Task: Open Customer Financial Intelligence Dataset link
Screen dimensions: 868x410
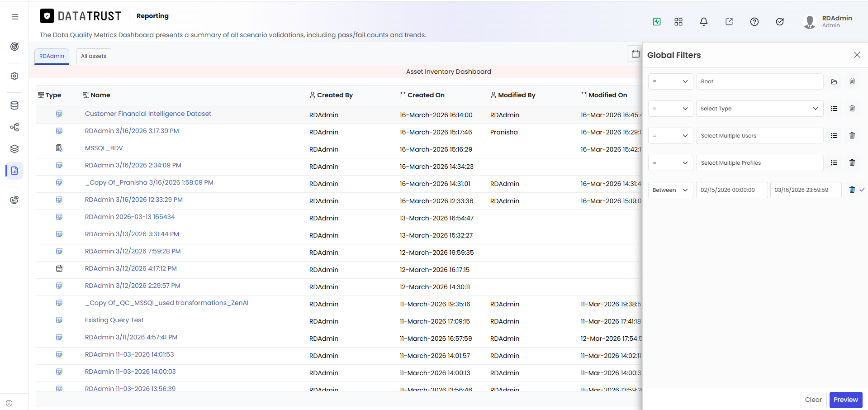Action: pyautogui.click(x=148, y=114)
